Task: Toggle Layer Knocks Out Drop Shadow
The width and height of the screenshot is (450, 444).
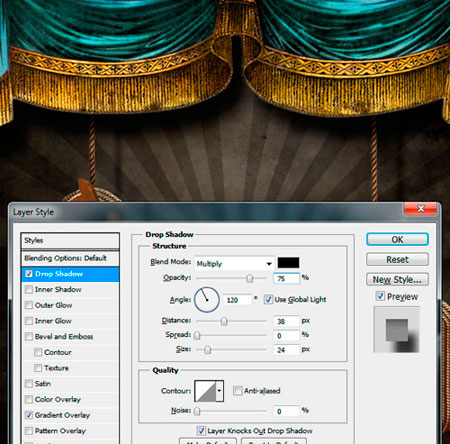Action: tap(201, 431)
